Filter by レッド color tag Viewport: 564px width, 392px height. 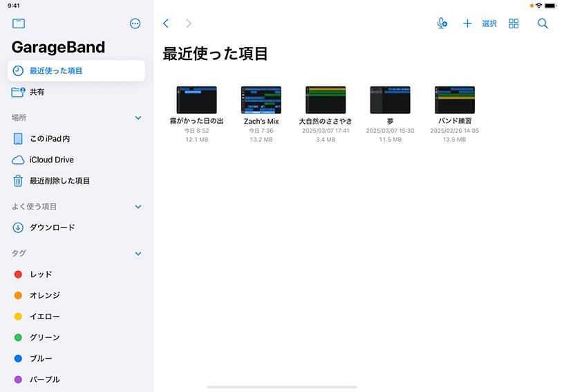point(41,274)
